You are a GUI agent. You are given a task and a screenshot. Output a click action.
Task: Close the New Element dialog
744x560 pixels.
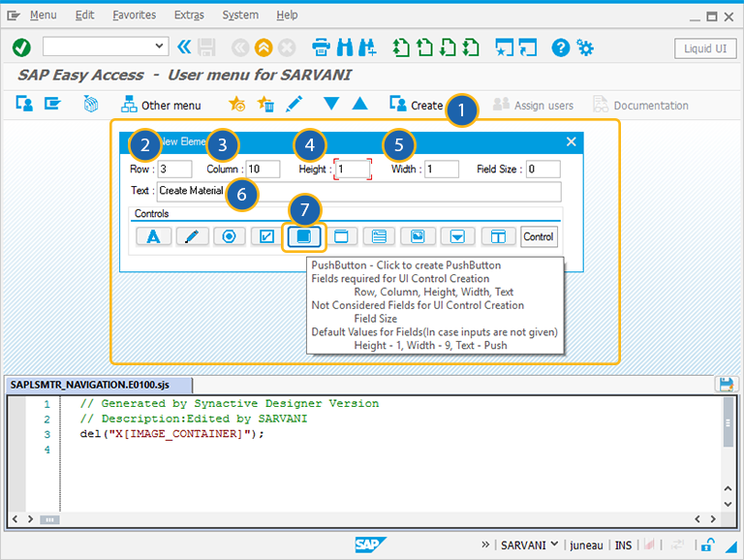(572, 141)
